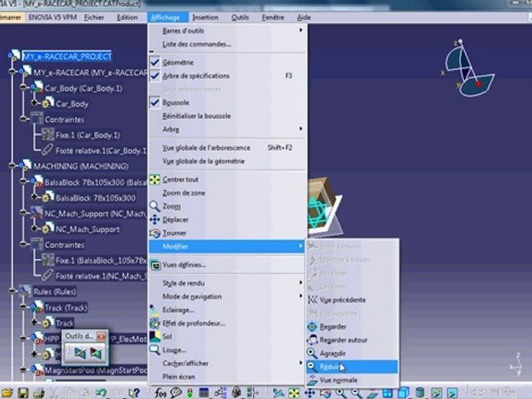
Task: Choose Vue normale in the submenu
Action: 352,380
